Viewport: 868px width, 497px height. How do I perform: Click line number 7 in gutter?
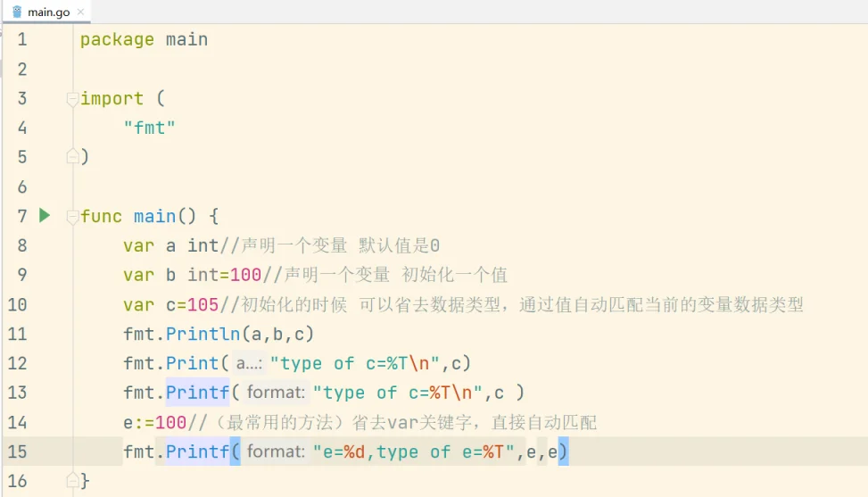click(22, 216)
